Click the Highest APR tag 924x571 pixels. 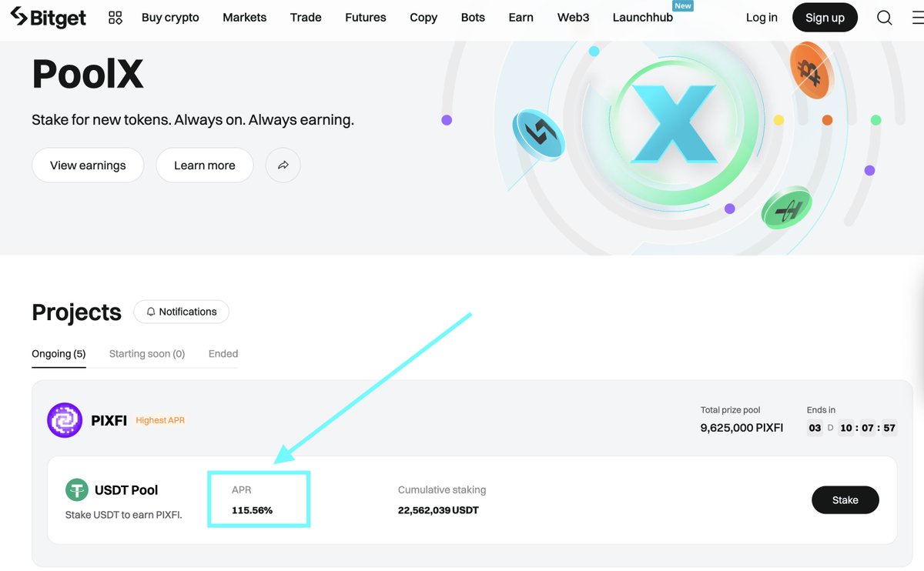pos(160,421)
